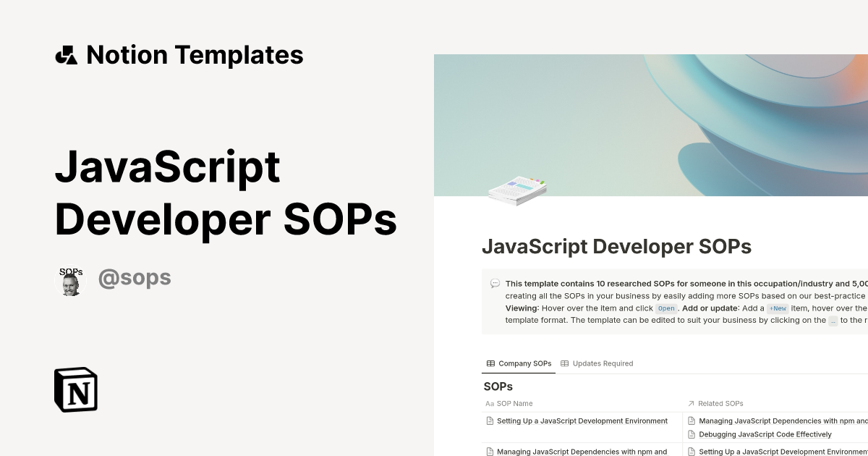868x456 pixels.
Task: Click the table view icon beside Company SOPs
Action: pos(492,363)
